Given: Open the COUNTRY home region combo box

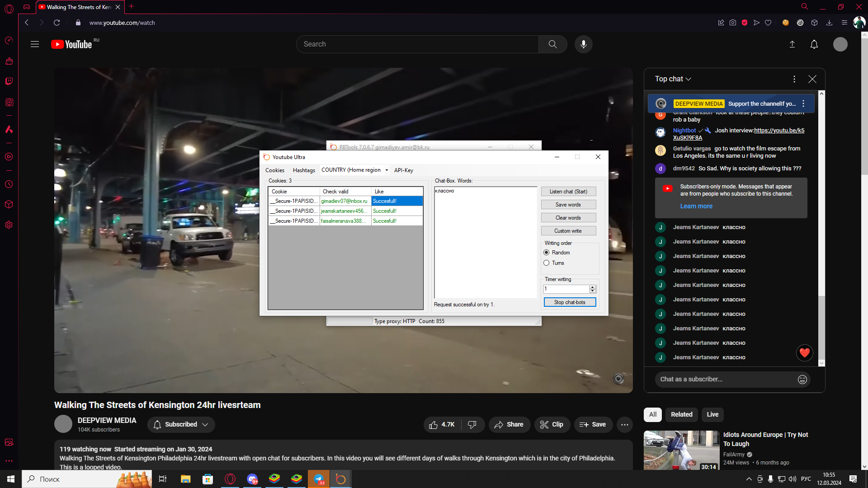Looking at the screenshot, I should coord(387,170).
